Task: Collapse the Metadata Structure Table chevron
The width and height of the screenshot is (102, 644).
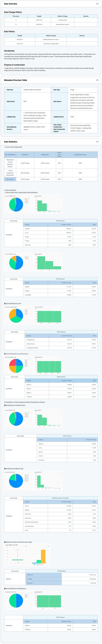Action: pos(97,80)
